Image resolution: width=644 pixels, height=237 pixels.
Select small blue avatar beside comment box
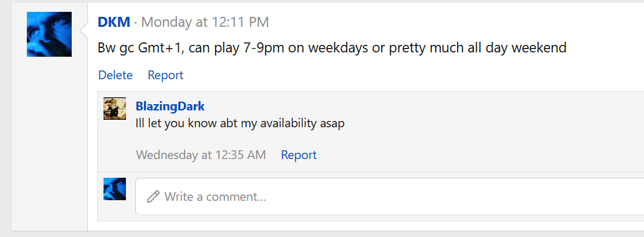pos(115,189)
